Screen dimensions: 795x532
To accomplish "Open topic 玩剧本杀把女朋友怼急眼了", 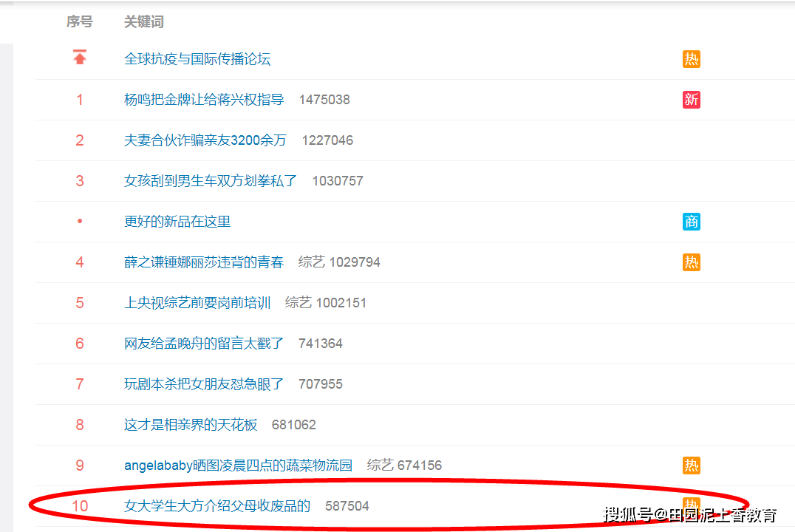I will point(204,384).
